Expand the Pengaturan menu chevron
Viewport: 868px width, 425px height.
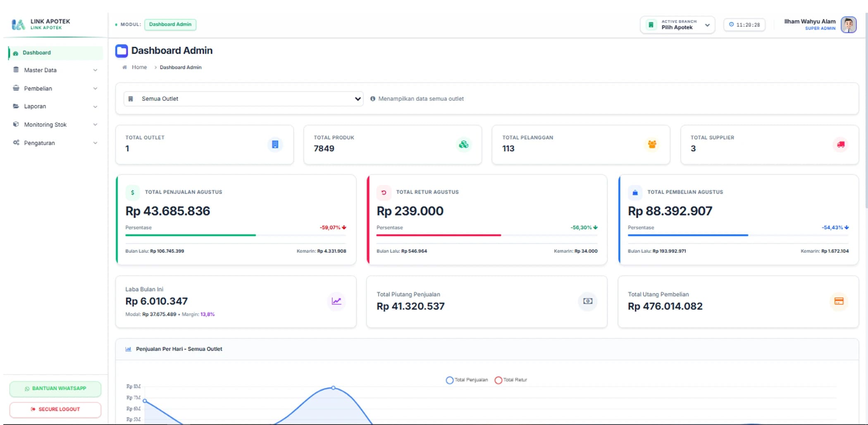95,143
